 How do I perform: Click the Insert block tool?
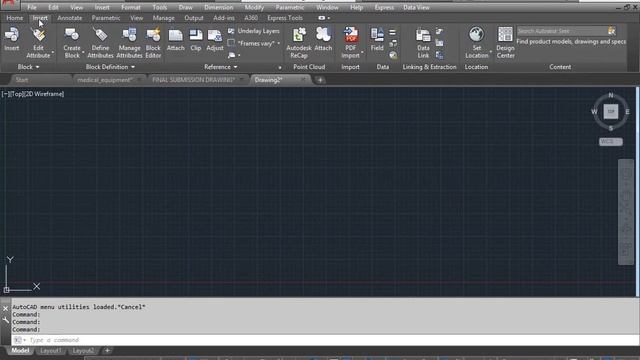click(11, 39)
